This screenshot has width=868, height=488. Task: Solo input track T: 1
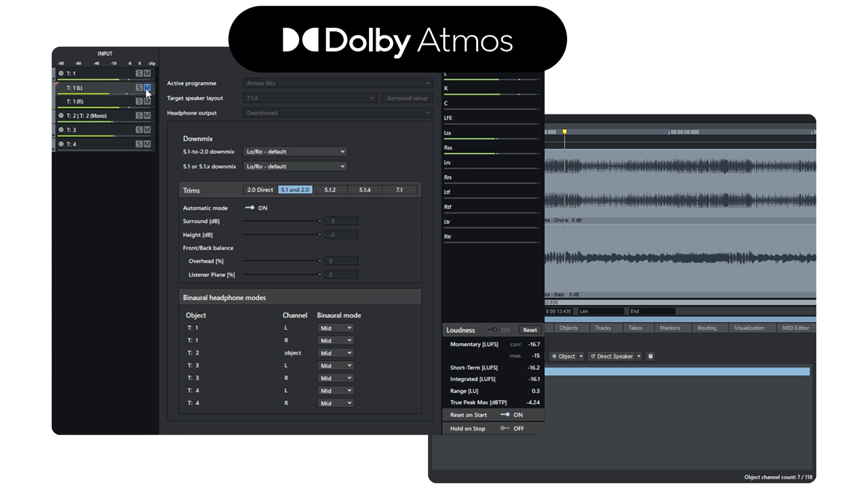[x=139, y=73]
